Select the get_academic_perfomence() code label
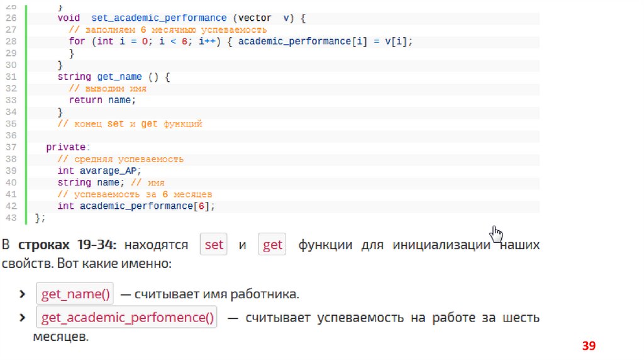This screenshot has width=644, height=361. [x=127, y=318]
